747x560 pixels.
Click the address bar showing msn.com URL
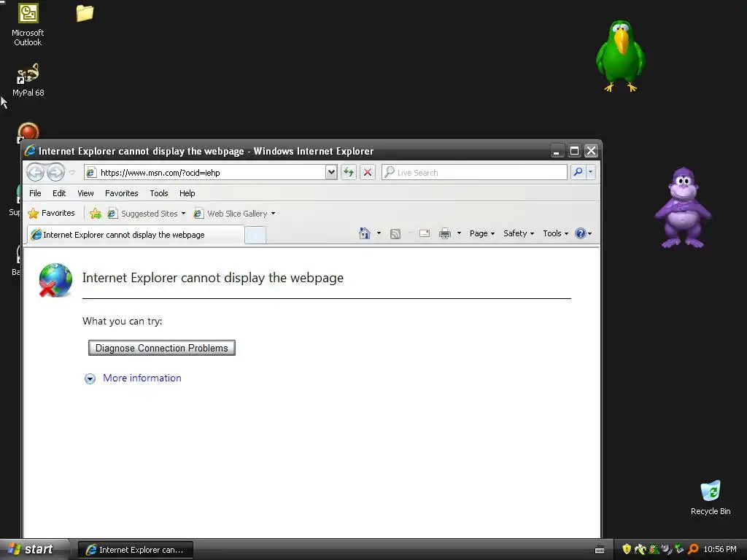205,172
